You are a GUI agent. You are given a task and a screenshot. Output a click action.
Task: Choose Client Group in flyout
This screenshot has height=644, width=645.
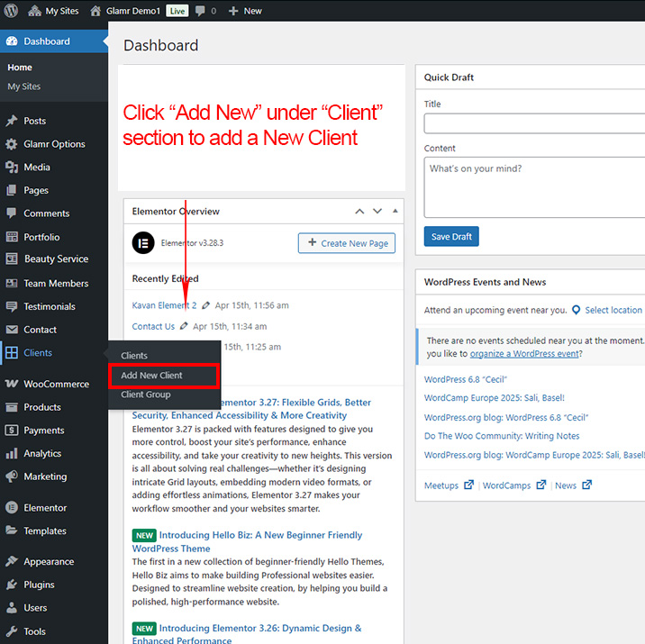coord(146,395)
